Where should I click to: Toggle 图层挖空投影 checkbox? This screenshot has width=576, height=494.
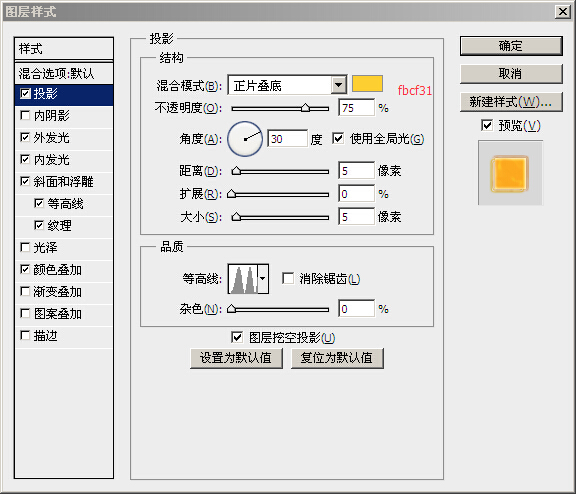[x=237, y=337]
